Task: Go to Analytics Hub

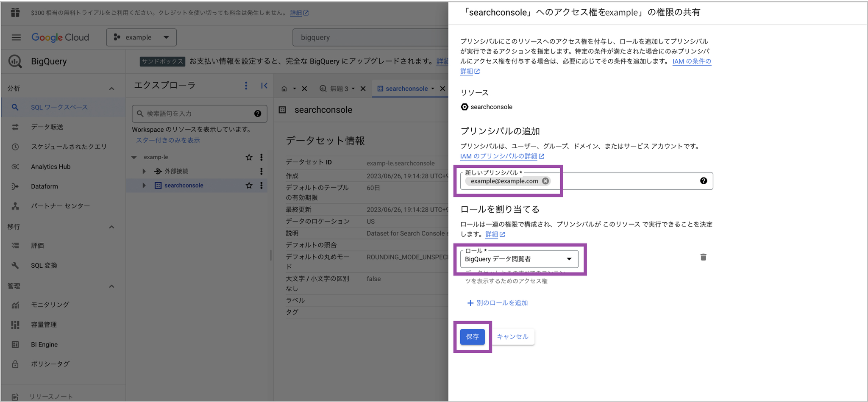Action: coord(64,166)
